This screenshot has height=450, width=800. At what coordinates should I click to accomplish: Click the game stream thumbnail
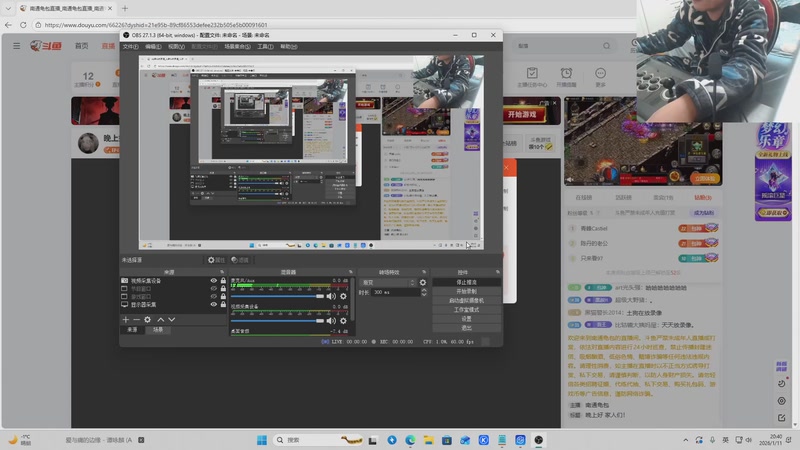click(643, 141)
